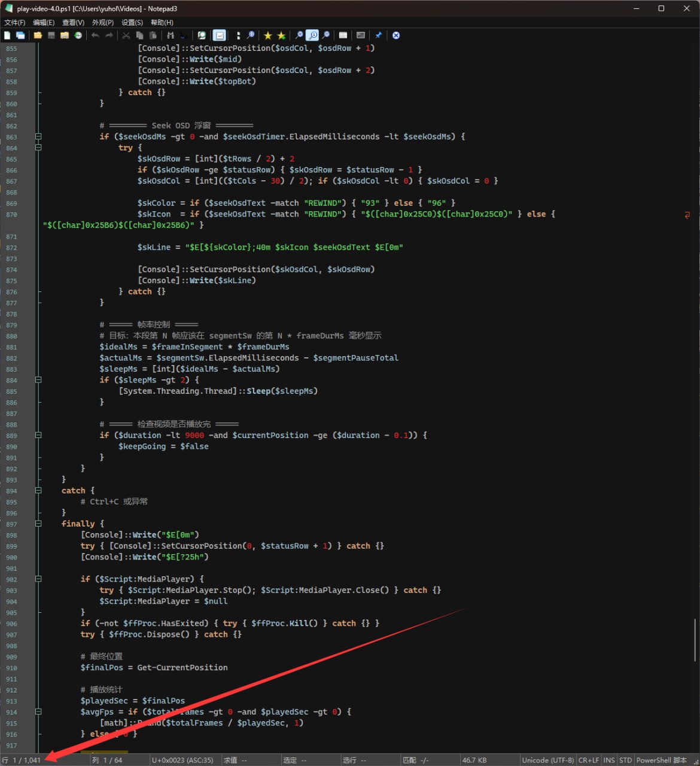Click the two vertical dots toolbar icon
The width and height of the screenshot is (700, 766).
click(x=238, y=36)
